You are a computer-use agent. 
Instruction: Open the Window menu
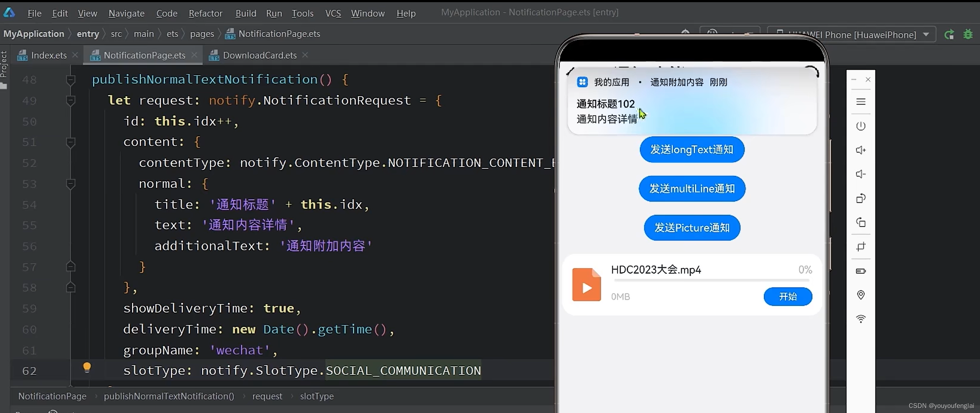[x=368, y=13]
